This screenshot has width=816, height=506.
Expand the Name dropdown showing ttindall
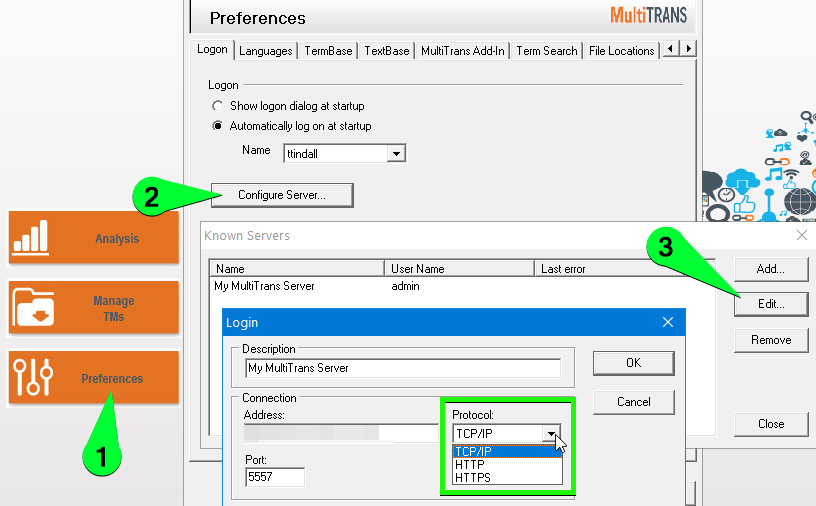point(397,154)
